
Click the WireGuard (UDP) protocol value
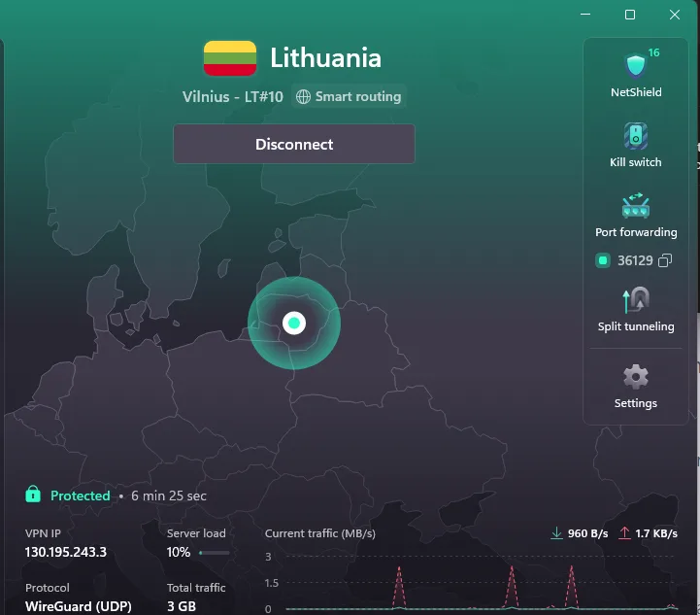[79, 606]
